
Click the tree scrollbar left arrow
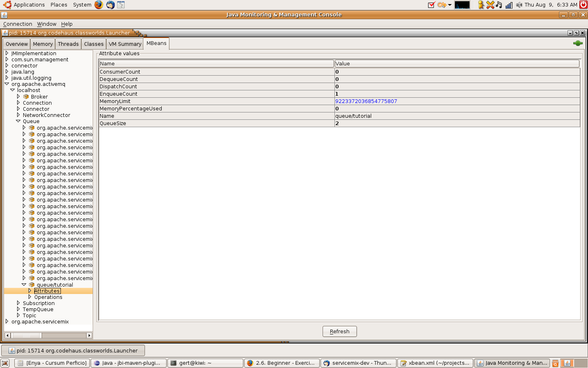(7, 335)
